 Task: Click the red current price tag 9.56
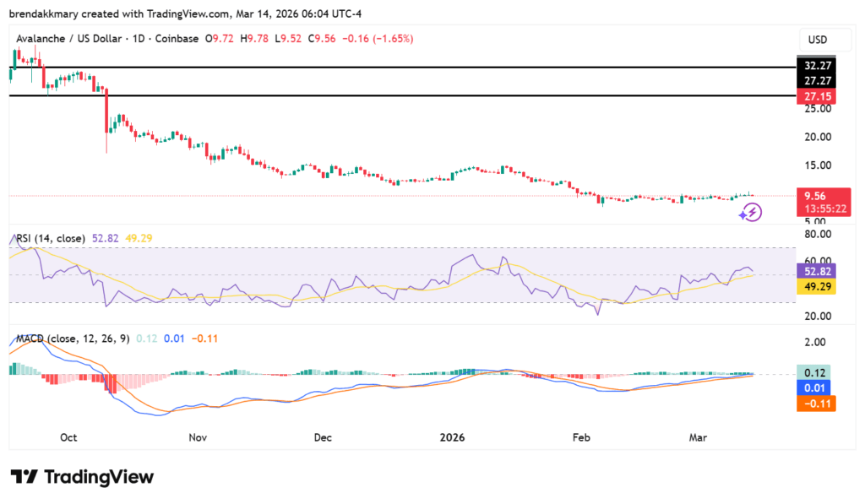pos(816,195)
